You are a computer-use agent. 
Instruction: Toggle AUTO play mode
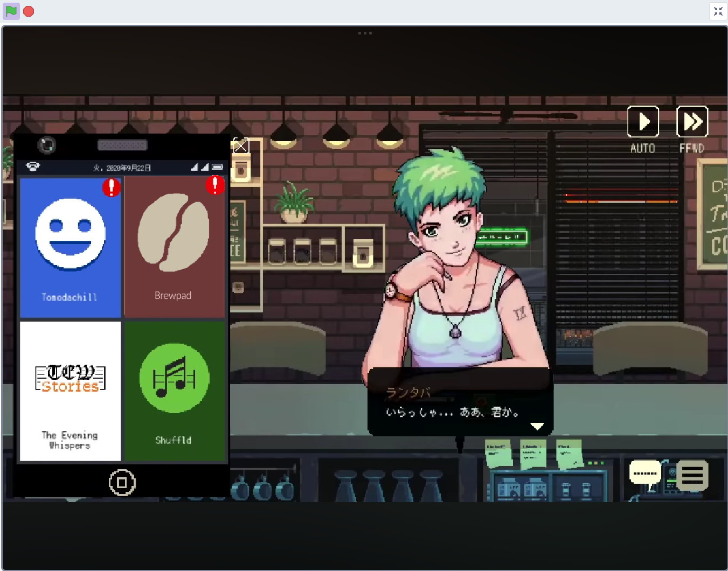click(x=643, y=122)
